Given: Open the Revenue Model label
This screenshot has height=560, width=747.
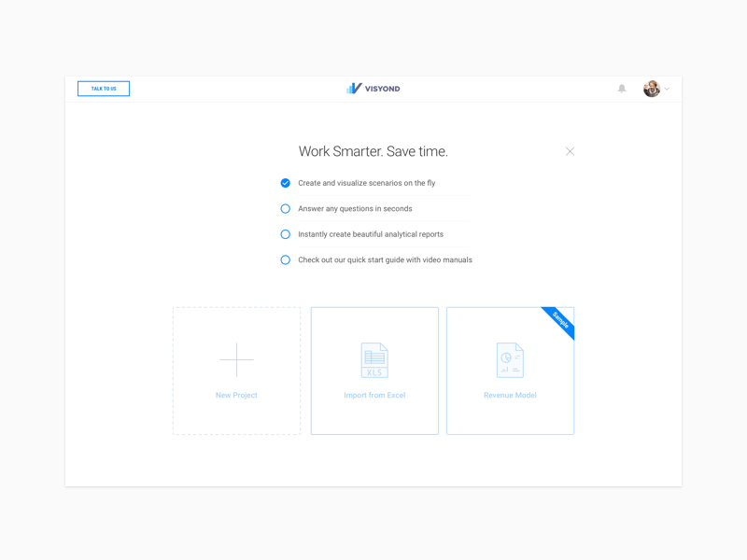Looking at the screenshot, I should coord(510,396).
